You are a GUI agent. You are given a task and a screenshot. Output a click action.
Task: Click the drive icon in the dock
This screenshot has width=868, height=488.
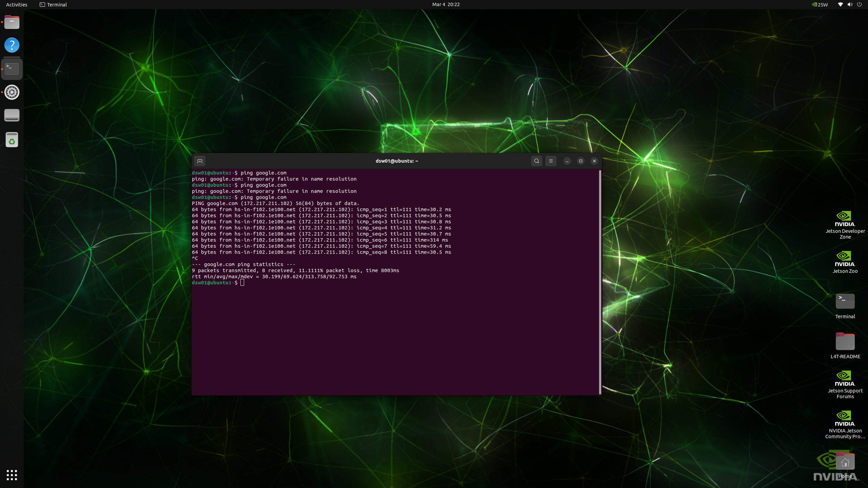pyautogui.click(x=12, y=115)
